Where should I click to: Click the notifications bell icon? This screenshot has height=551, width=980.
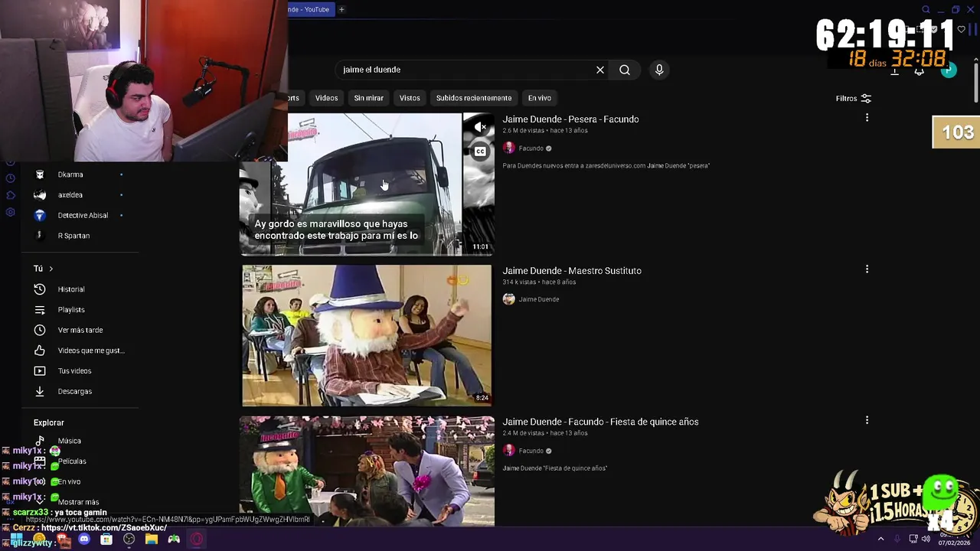tap(920, 70)
